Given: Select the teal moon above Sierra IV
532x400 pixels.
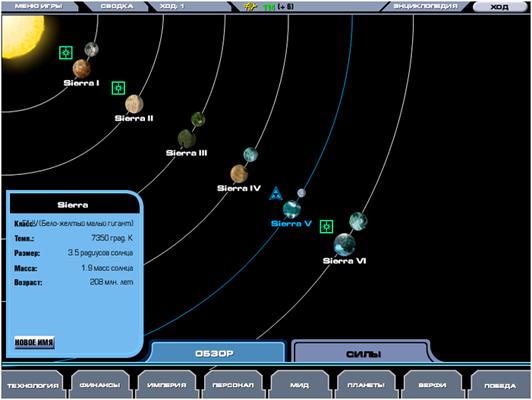Looking at the screenshot, I should pyautogui.click(x=250, y=154).
